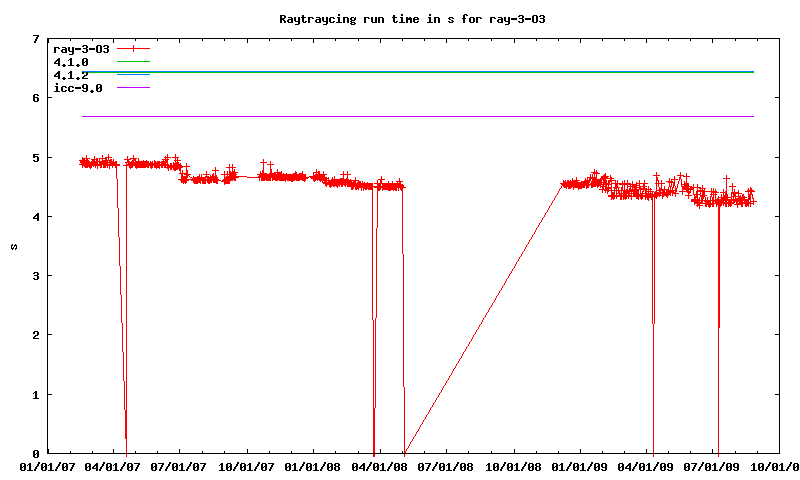The width and height of the screenshot is (800, 480).
Task: Select the 4.1.0 legend label
Action: 71,62
